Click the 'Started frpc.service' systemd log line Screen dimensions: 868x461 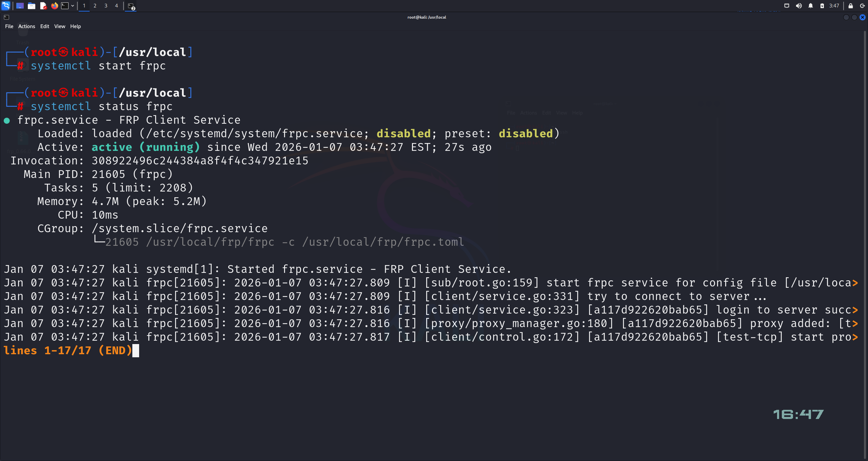pyautogui.click(x=258, y=269)
